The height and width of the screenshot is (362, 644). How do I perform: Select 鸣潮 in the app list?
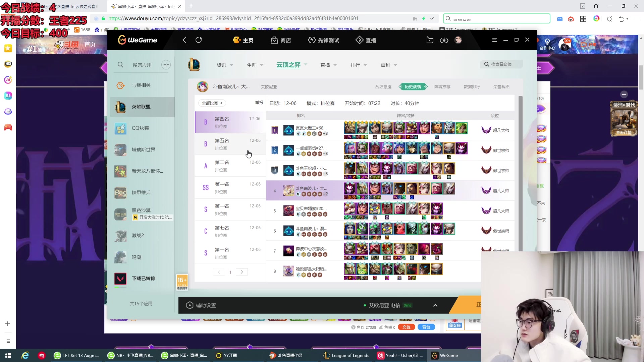tap(142, 257)
